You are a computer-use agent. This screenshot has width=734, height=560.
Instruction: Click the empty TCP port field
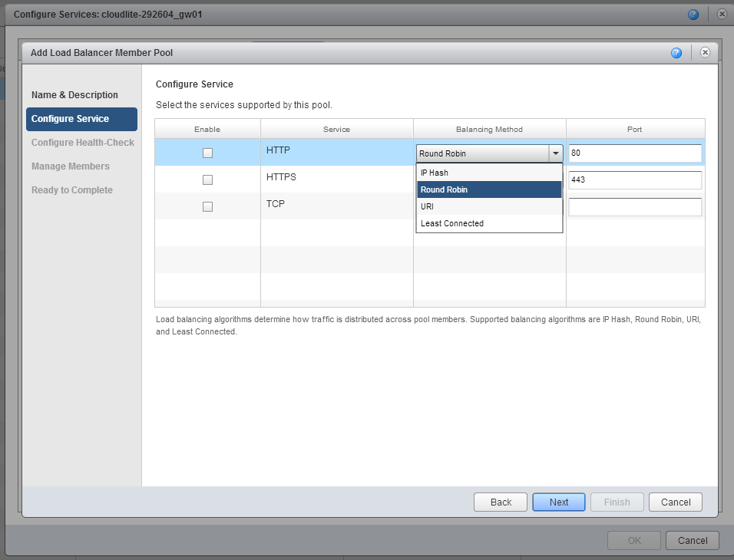634,206
